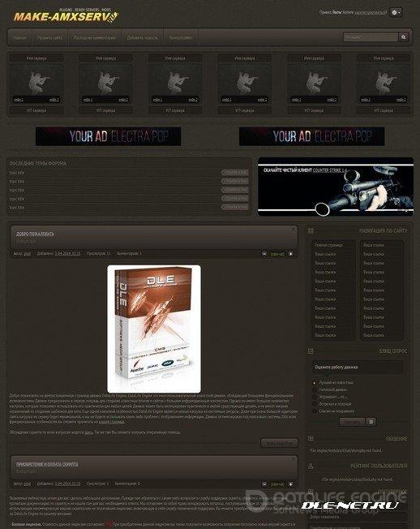Screen dimensions: 420x529
Task: Open the Главная menu item
Action: pos(19,37)
